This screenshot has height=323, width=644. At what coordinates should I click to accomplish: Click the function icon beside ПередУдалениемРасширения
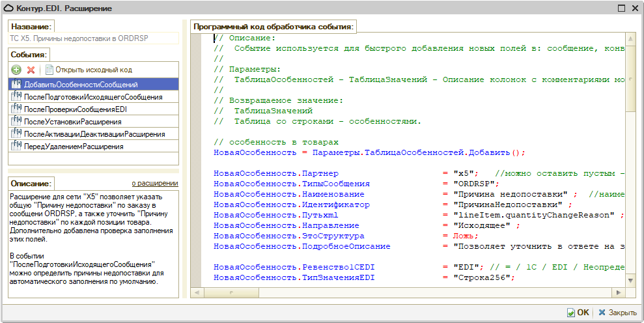click(17, 147)
